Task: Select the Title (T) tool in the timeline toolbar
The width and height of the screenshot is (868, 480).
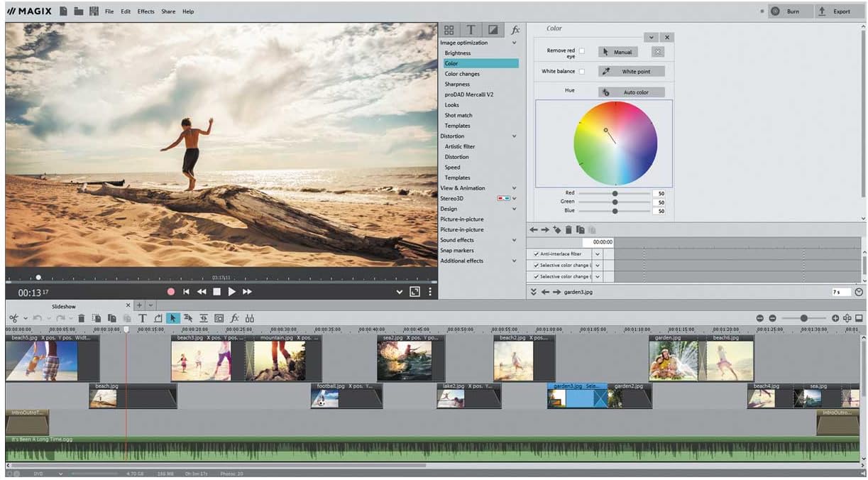Action: [x=142, y=319]
